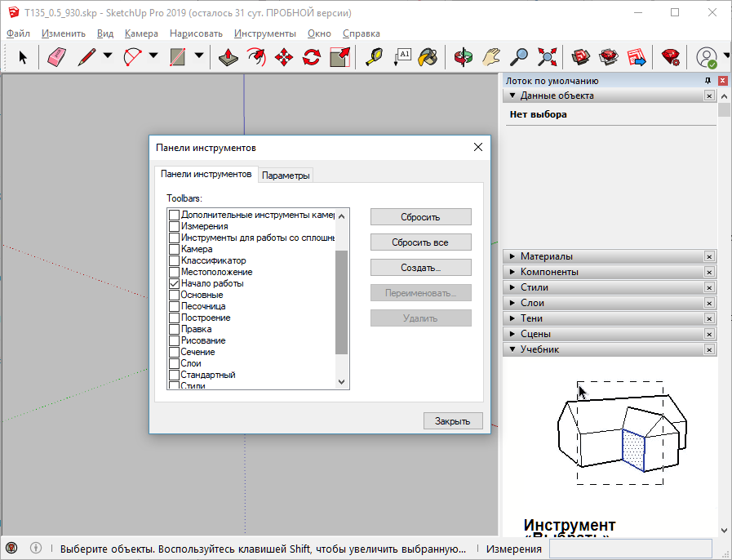Enable the "Камера" toolbar checkbox

[174, 249]
